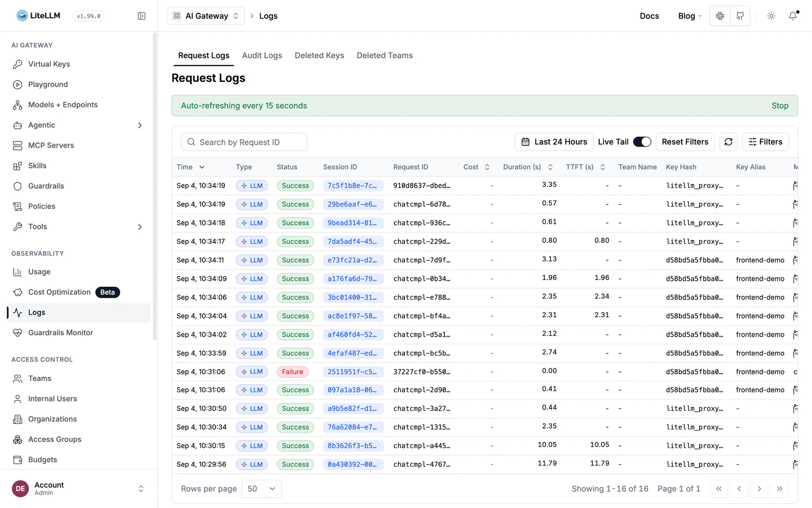Sort by Time column header
Image resolution: width=812 pixels, height=508 pixels.
click(191, 167)
